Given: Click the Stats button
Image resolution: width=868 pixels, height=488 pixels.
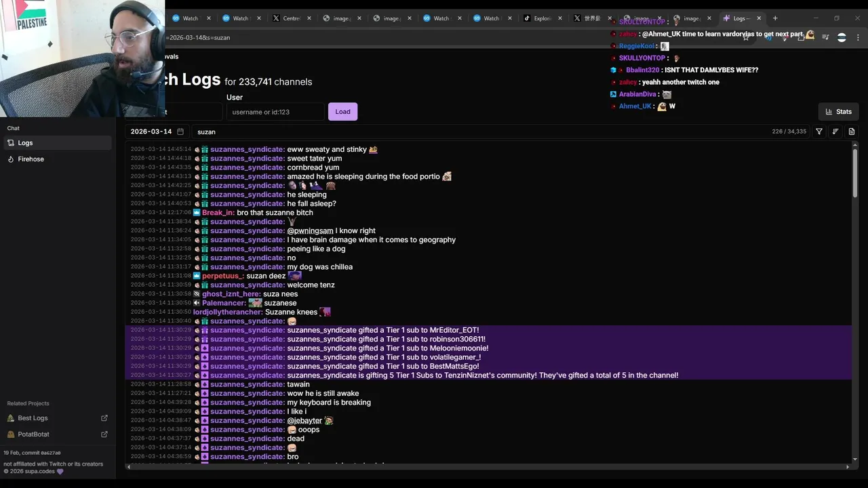Looking at the screenshot, I should click(839, 112).
